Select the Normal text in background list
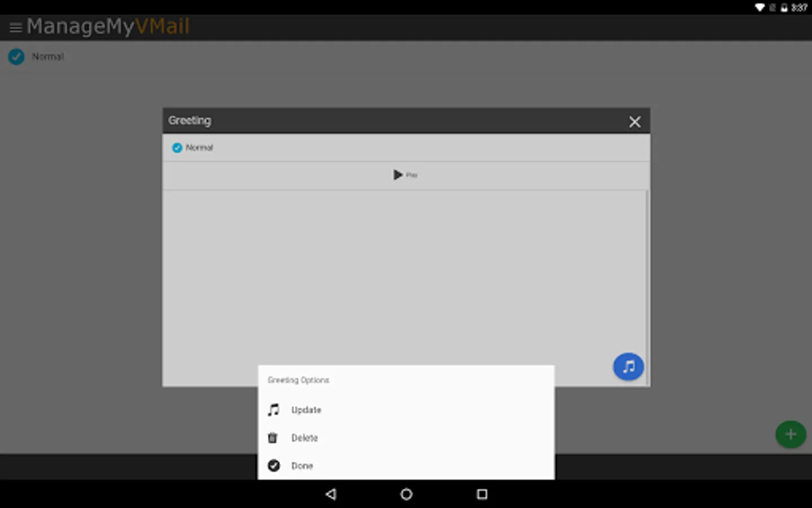The image size is (812, 508). point(48,56)
